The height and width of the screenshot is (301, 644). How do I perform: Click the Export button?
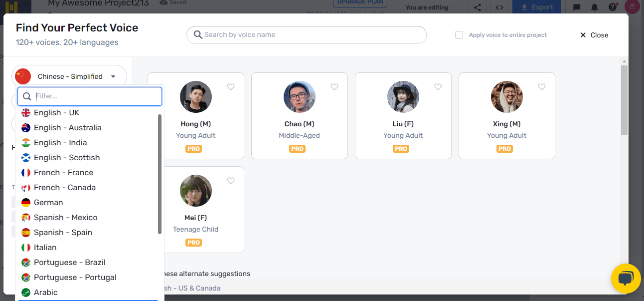(536, 7)
